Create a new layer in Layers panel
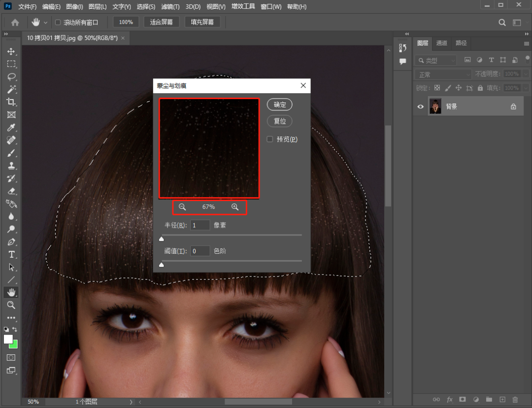Viewport: 532px width, 408px height. point(502,399)
